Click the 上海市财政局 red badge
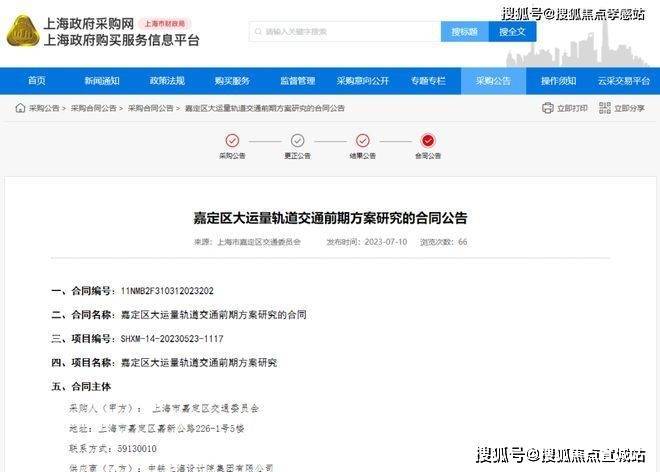 pyautogui.click(x=165, y=24)
